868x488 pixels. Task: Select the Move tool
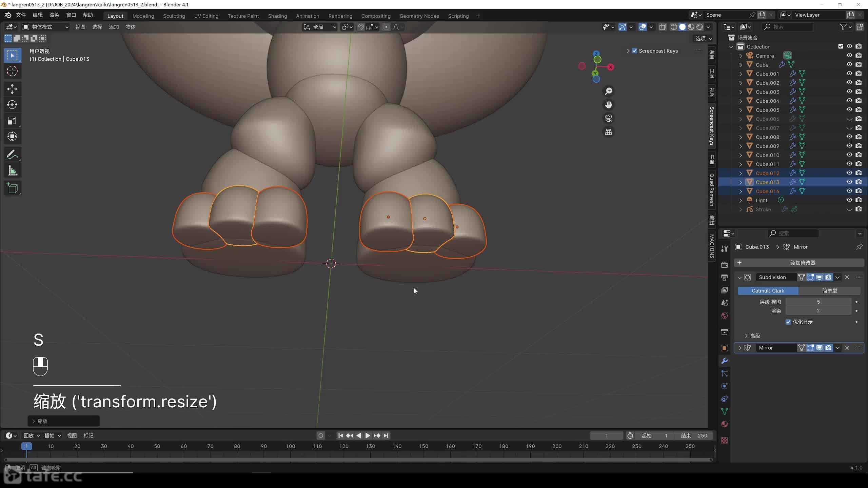click(12, 89)
